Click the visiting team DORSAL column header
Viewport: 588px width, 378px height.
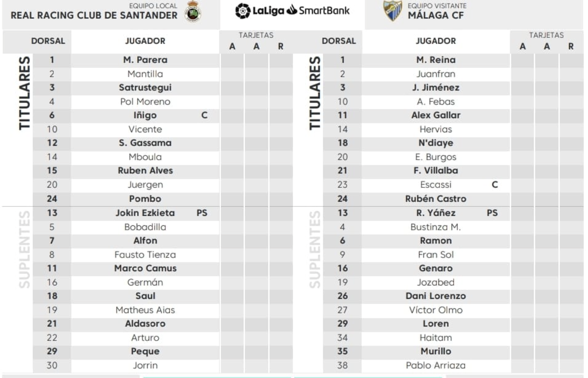pyautogui.click(x=339, y=41)
